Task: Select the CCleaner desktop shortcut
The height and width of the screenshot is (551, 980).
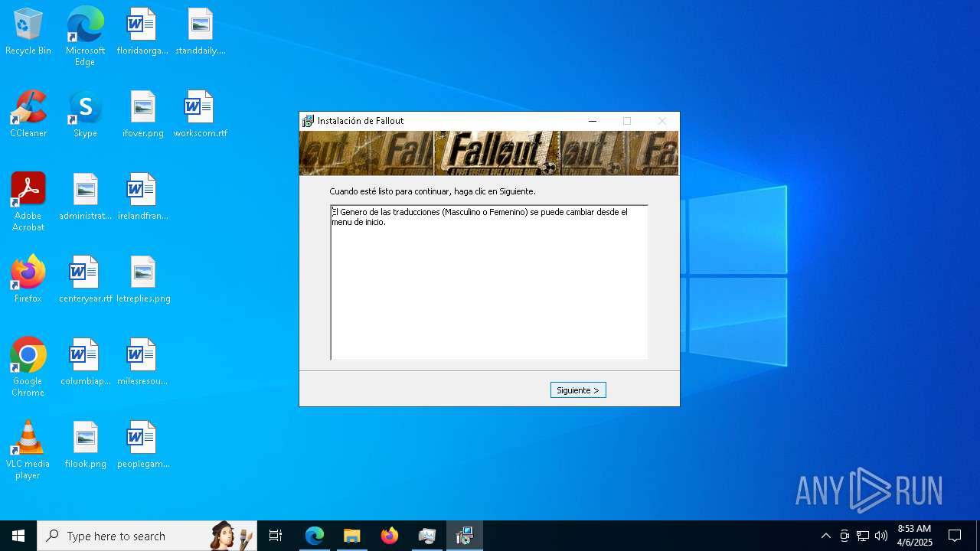Action: click(x=28, y=115)
